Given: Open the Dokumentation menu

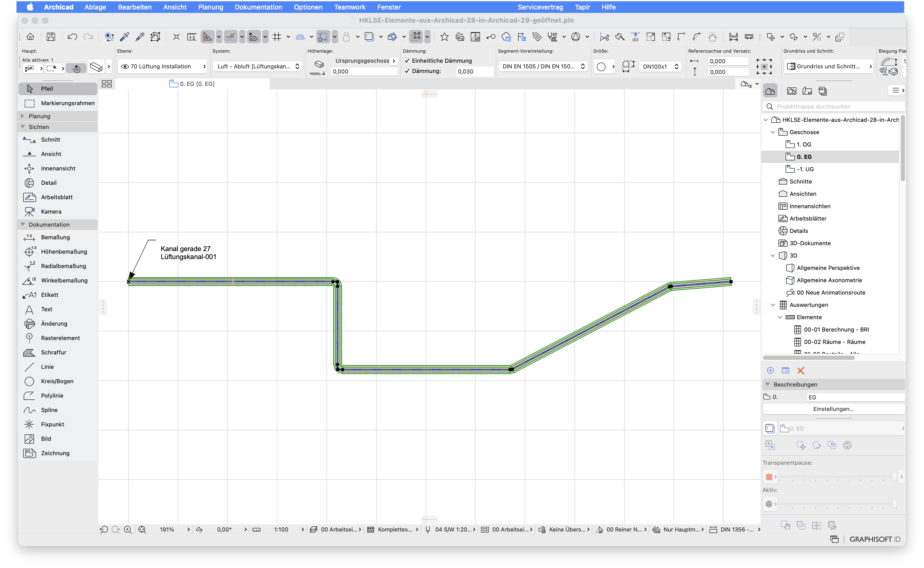Looking at the screenshot, I should (x=258, y=7).
